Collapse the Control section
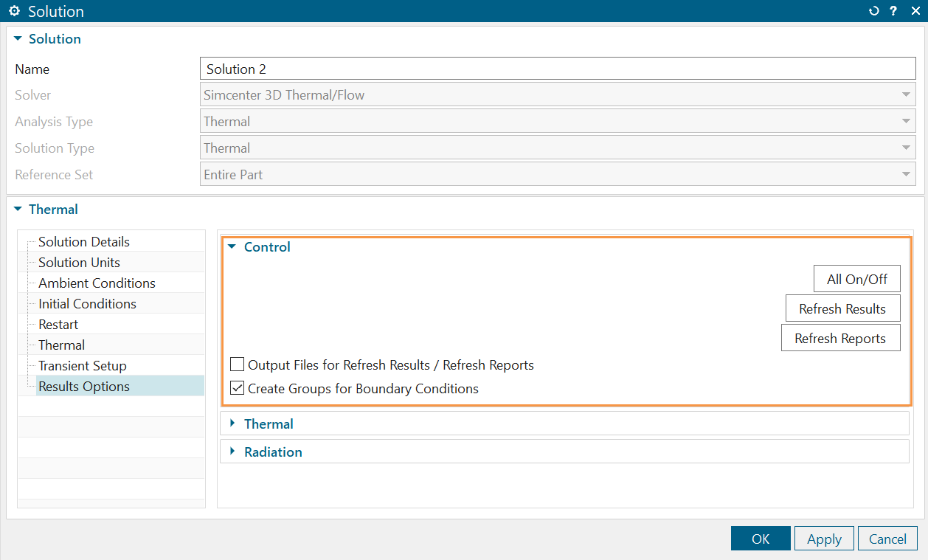 (232, 247)
